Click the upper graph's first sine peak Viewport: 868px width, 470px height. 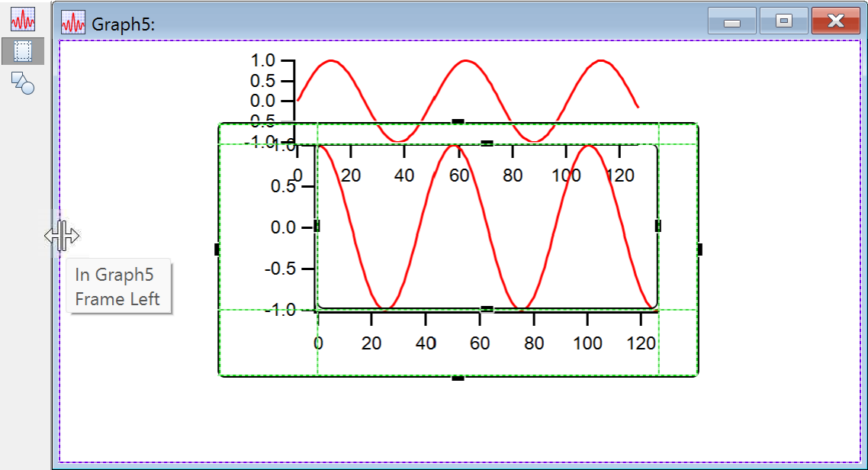[330, 61]
